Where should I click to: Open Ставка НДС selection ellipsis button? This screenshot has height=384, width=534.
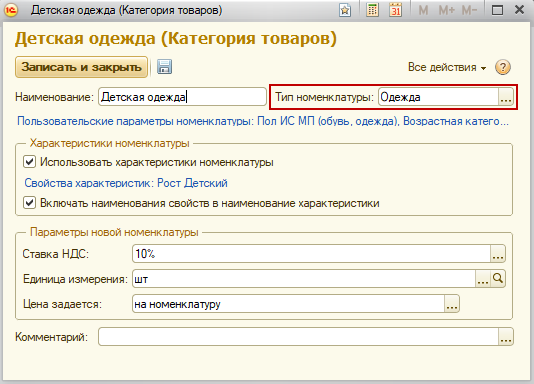click(498, 254)
